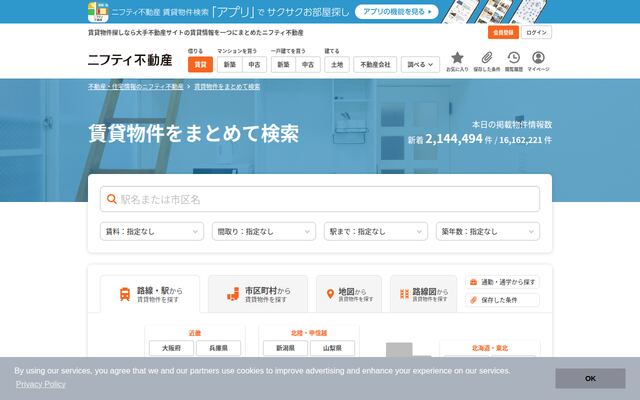Select the orange 賃貸 rental button
Image resolution: width=640 pixels, height=400 pixels.
click(x=200, y=64)
